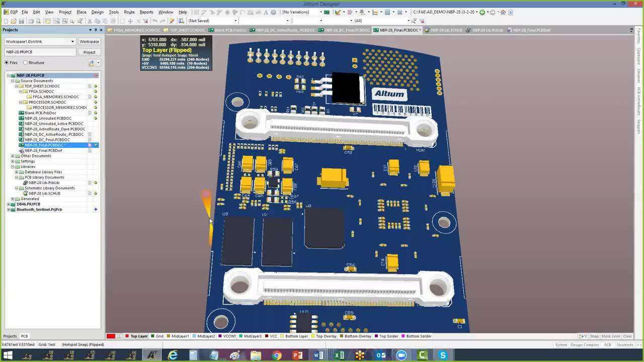This screenshot has width=644, height=362.
Task: Collapse the Source Documents folder
Action: 13,81
